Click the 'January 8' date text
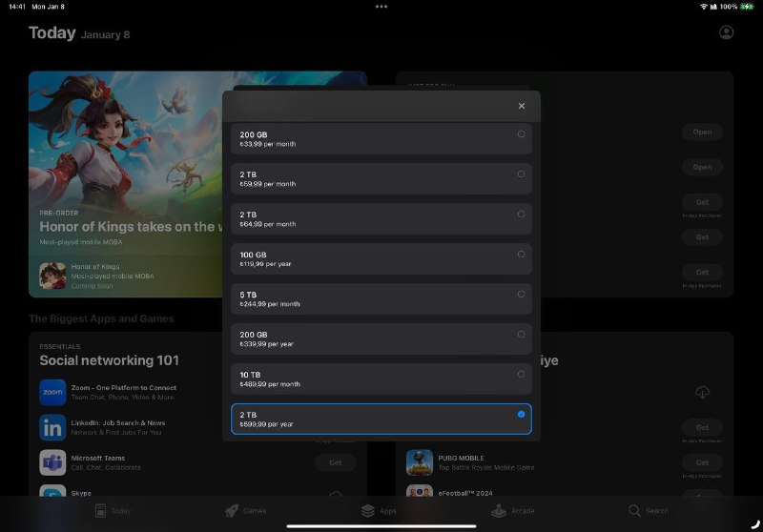The width and height of the screenshot is (763, 532). click(105, 35)
